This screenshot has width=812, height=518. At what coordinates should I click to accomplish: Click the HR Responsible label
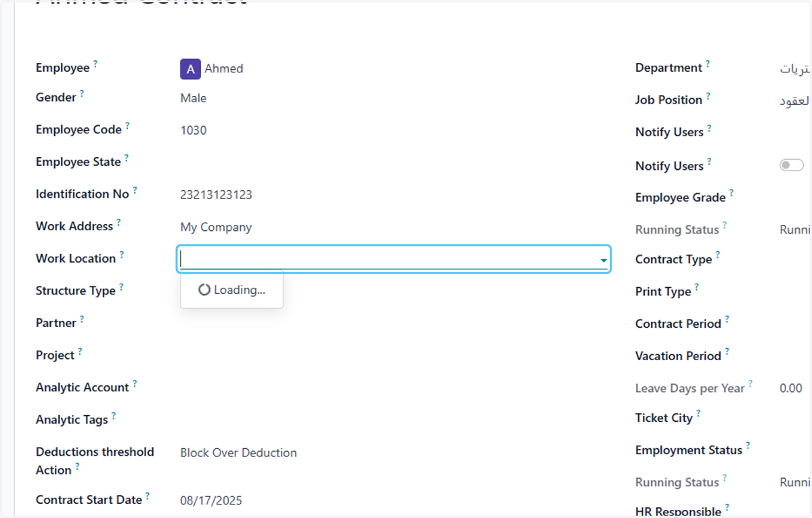pyautogui.click(x=679, y=511)
